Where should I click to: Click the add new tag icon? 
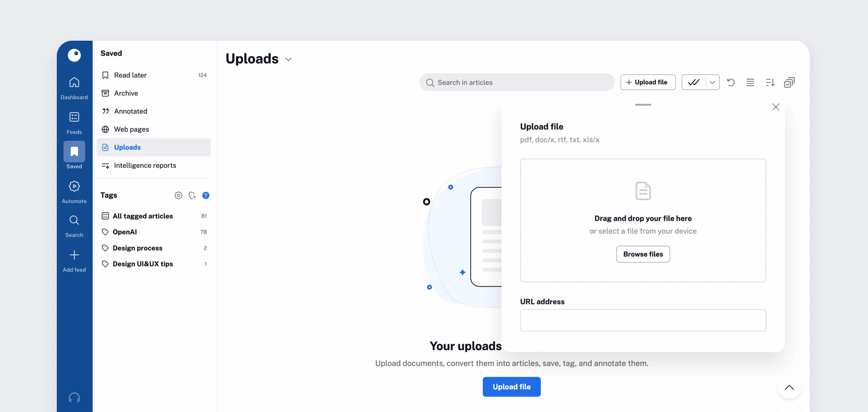(x=192, y=195)
